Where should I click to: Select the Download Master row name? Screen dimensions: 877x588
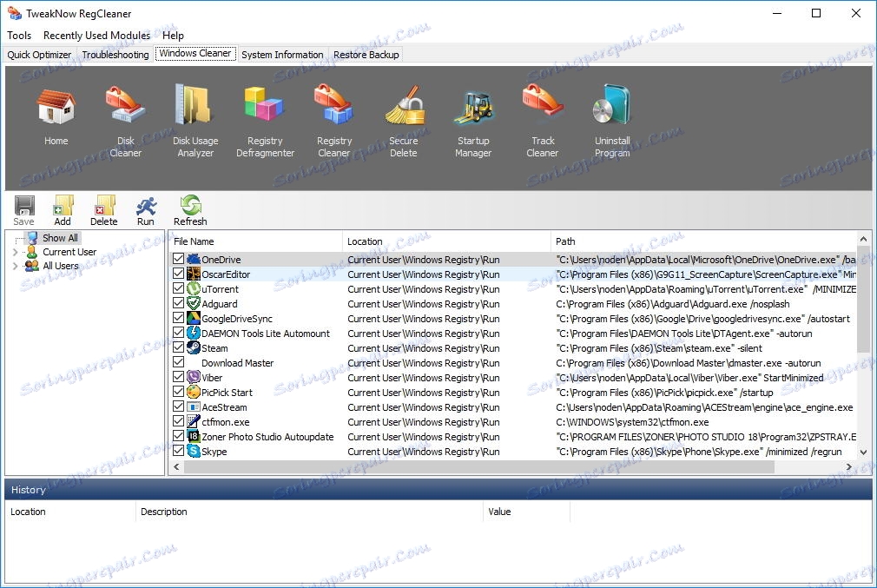237,362
